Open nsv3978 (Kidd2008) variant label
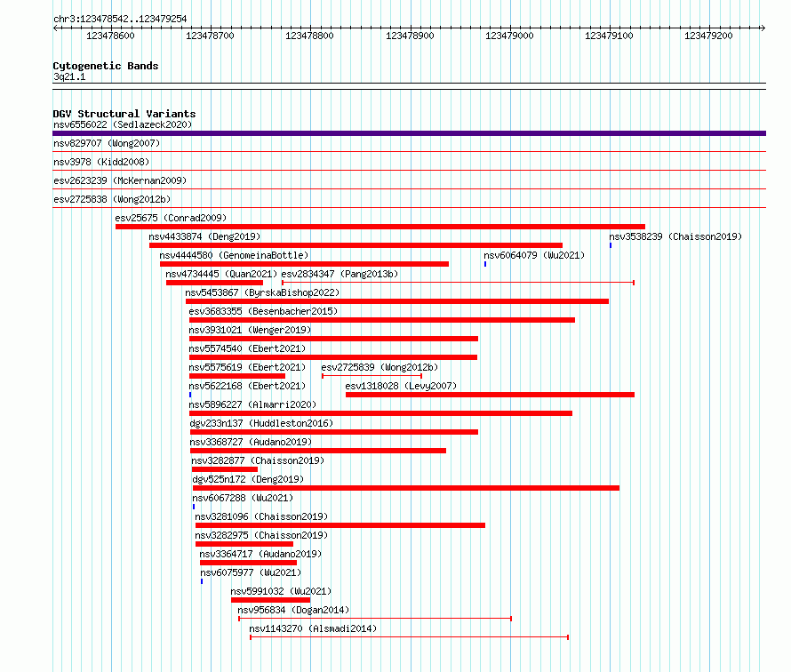This screenshot has height=672, width=791. pyautogui.click(x=101, y=162)
